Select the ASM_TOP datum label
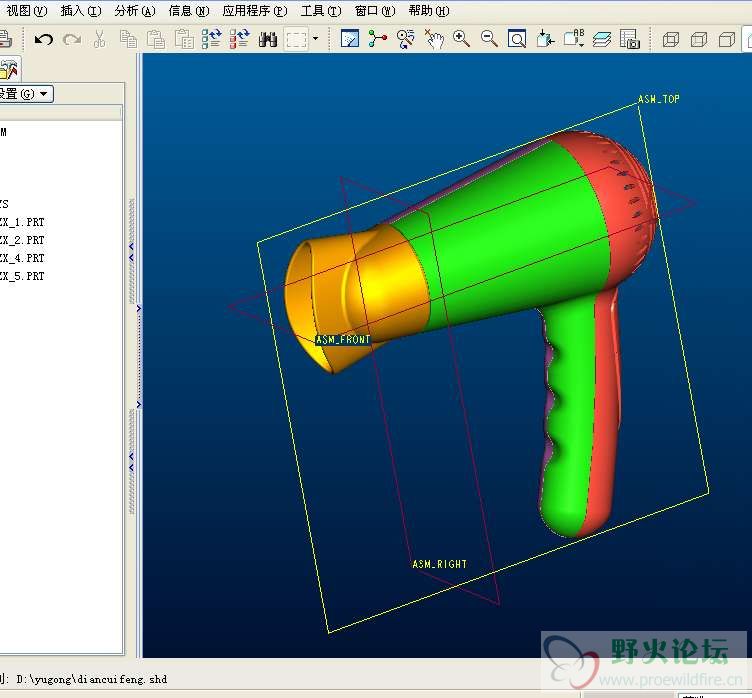This screenshot has height=698, width=752. 658,99
